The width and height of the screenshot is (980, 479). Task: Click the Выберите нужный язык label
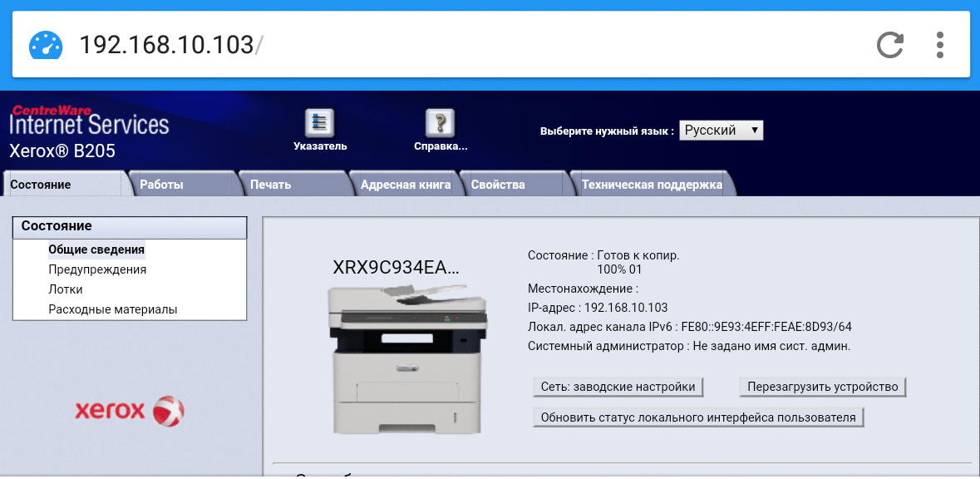pyautogui.click(x=607, y=131)
